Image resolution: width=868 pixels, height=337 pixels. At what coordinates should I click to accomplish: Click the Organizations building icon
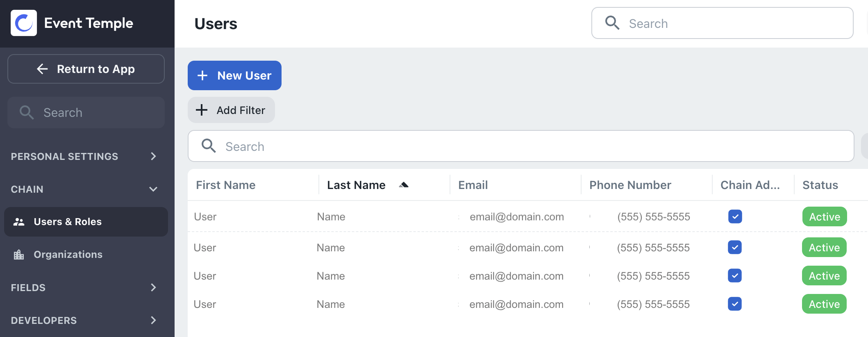(19, 255)
